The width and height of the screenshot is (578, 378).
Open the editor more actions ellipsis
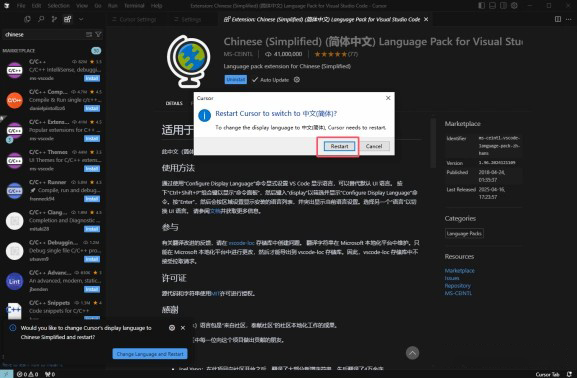click(x=568, y=19)
